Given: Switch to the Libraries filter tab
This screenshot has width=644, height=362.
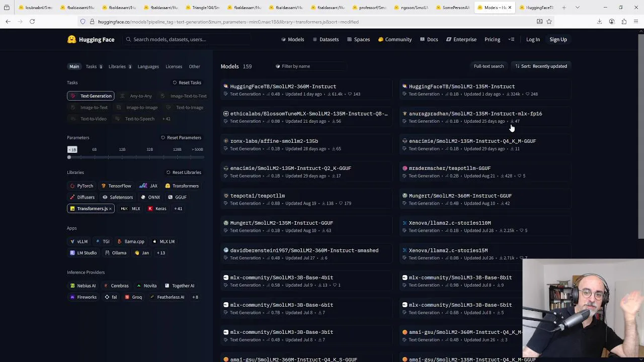Looking at the screenshot, I should pyautogui.click(x=120, y=66).
